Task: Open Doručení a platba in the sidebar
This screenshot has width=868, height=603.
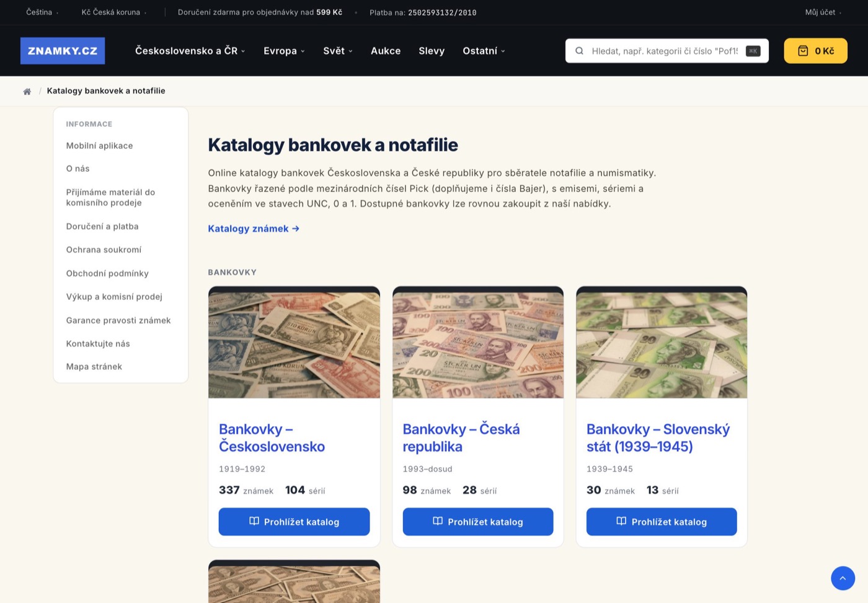Action: 102,227
